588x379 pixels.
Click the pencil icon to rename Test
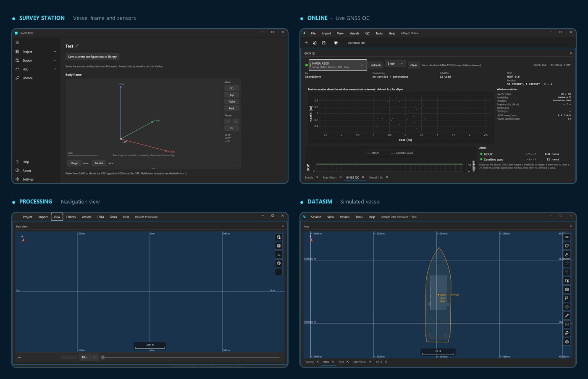coord(77,46)
